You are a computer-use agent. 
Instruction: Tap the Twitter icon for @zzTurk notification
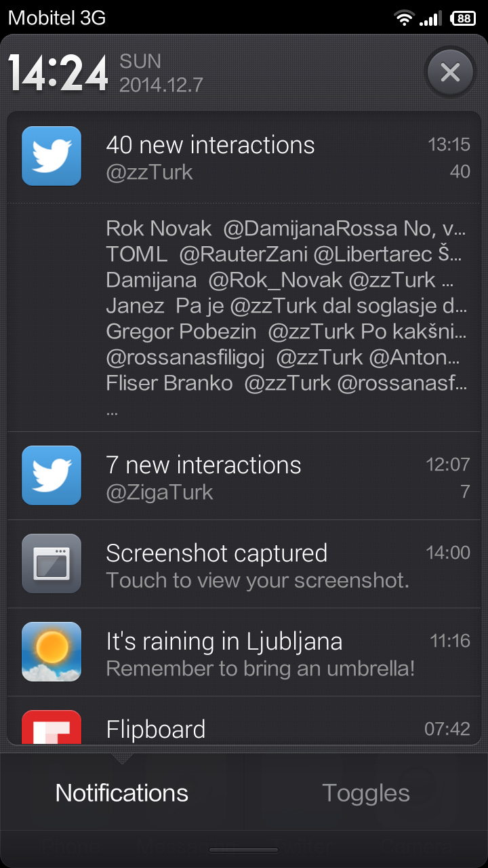[x=52, y=156]
